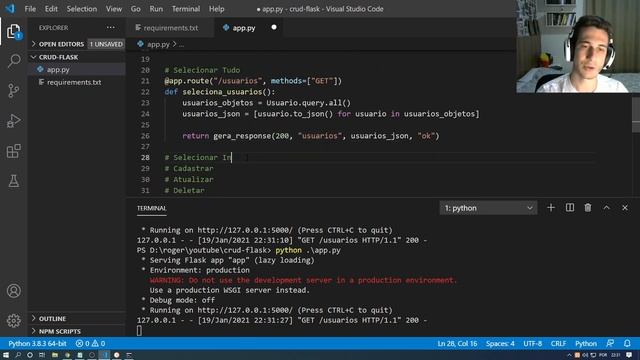
Task: Open notifications bell in status bar
Action: coord(627,343)
